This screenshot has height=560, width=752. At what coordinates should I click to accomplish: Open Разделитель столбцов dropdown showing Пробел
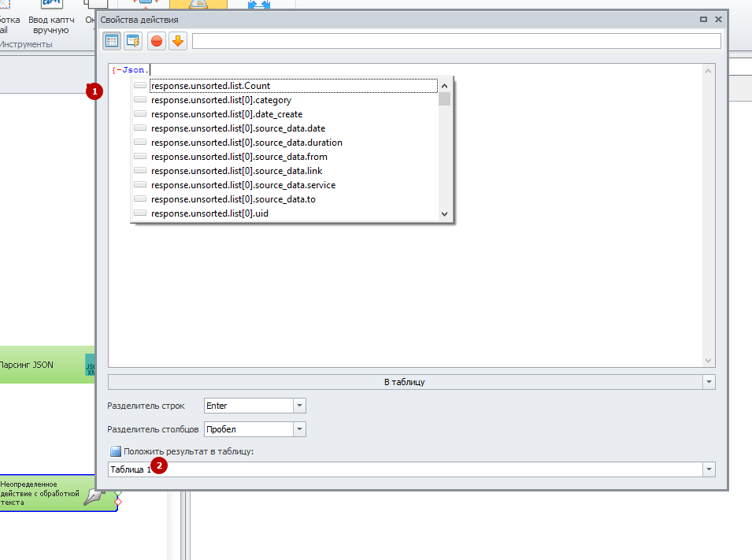pyautogui.click(x=299, y=429)
